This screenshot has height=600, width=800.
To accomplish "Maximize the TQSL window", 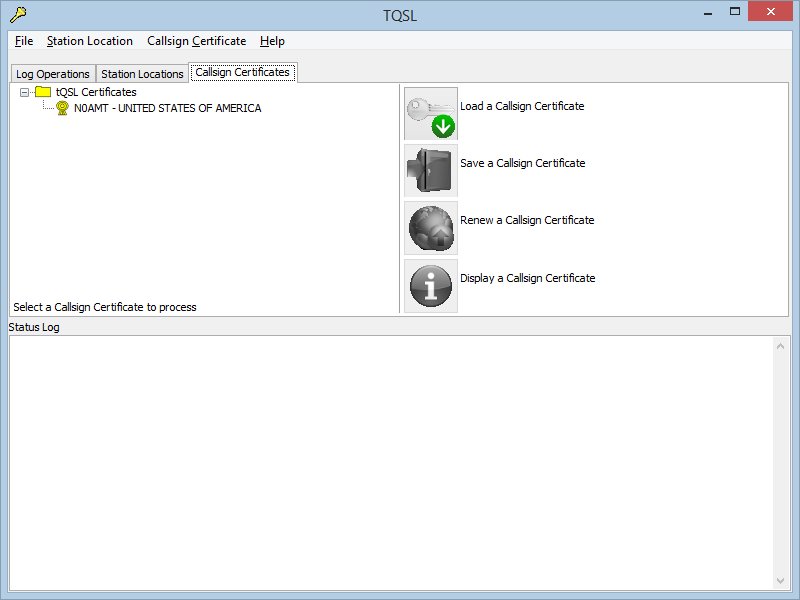I will 735,12.
